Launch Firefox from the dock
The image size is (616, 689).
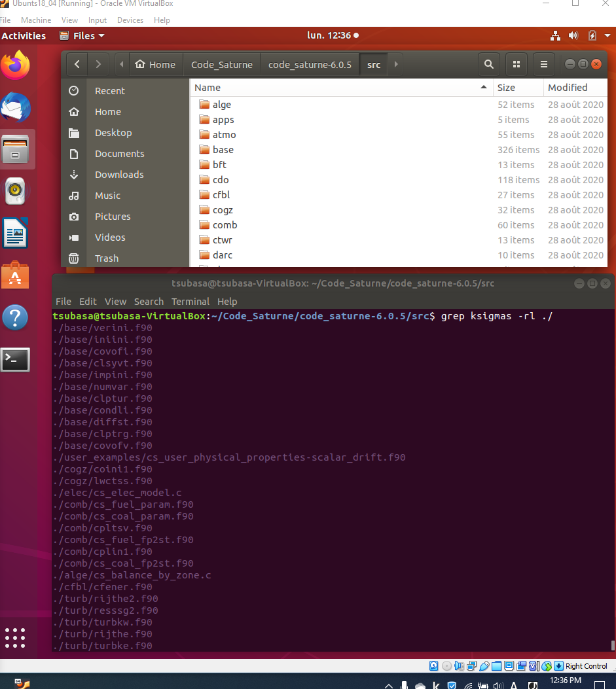click(x=15, y=64)
